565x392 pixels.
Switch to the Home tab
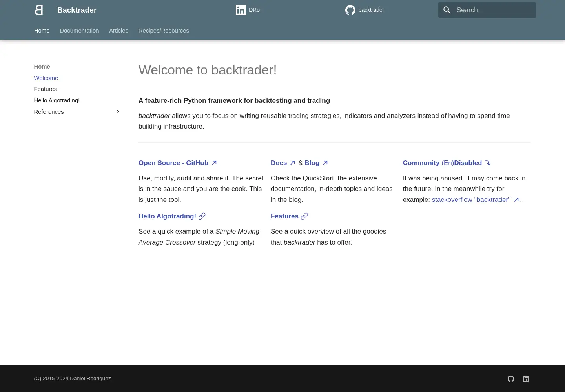point(42,31)
